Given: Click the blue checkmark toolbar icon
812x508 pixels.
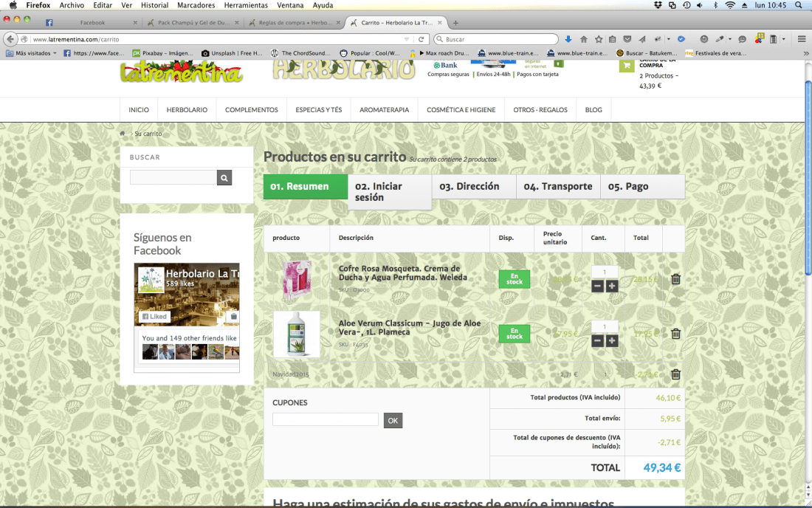Looking at the screenshot, I should [x=681, y=39].
